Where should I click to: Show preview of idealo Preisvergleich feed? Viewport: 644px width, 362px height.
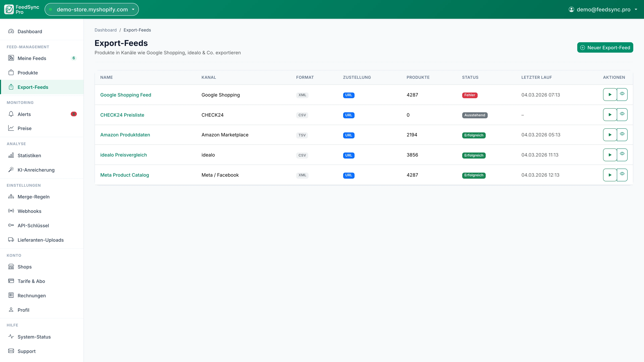click(x=622, y=155)
